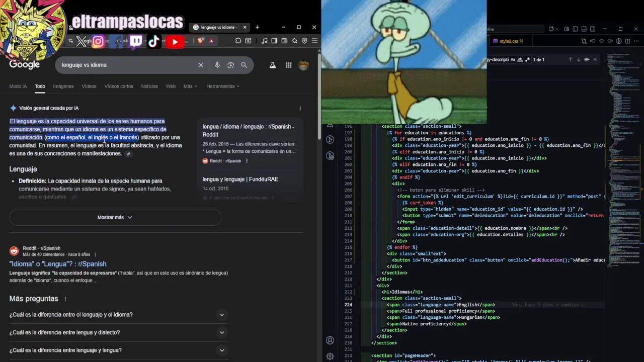Click the VS Code minimap code overview
The height and width of the screenshot is (362, 644).
coord(623,161)
